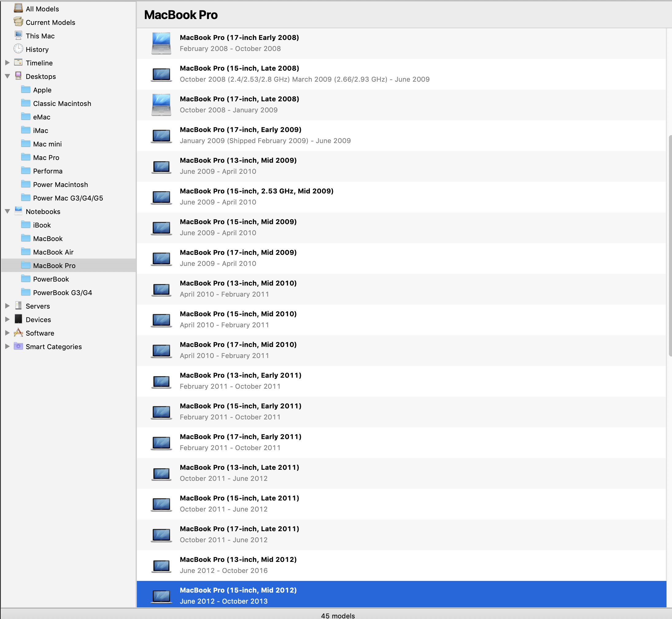
Task: Click the Software app icon
Action: pyautogui.click(x=18, y=333)
